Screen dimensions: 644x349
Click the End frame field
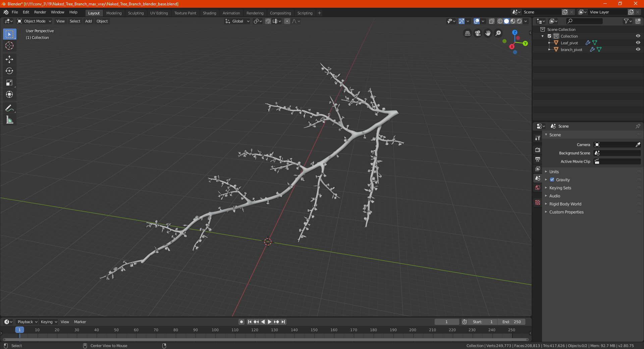click(x=512, y=322)
